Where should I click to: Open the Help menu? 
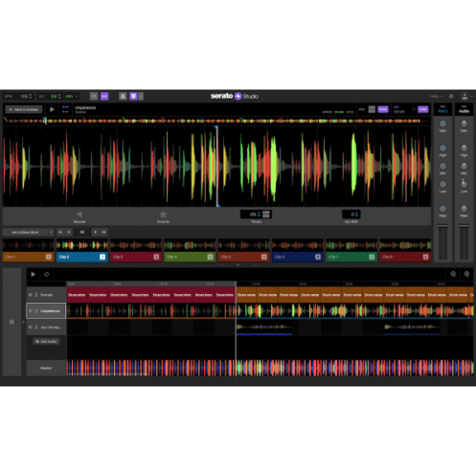click(x=436, y=96)
